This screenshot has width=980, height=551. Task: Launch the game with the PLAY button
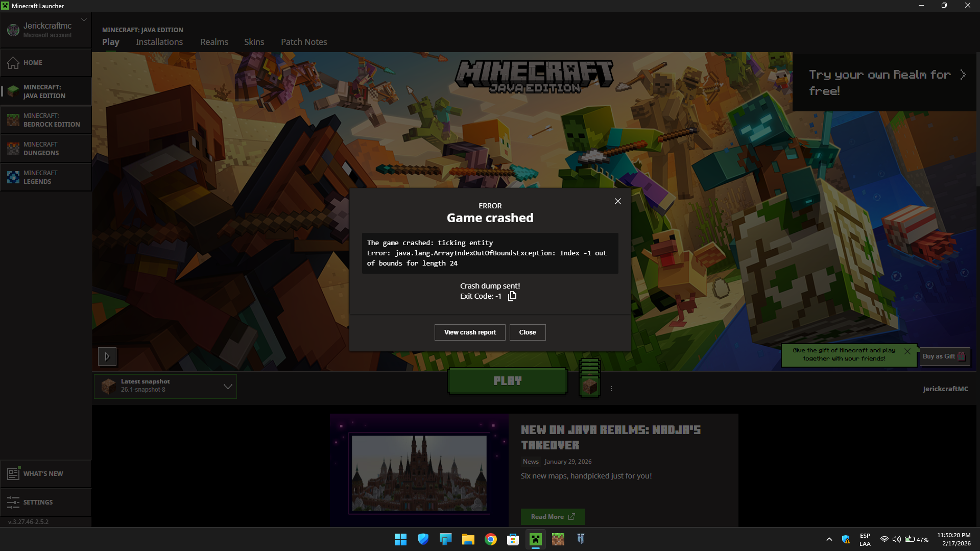point(508,381)
